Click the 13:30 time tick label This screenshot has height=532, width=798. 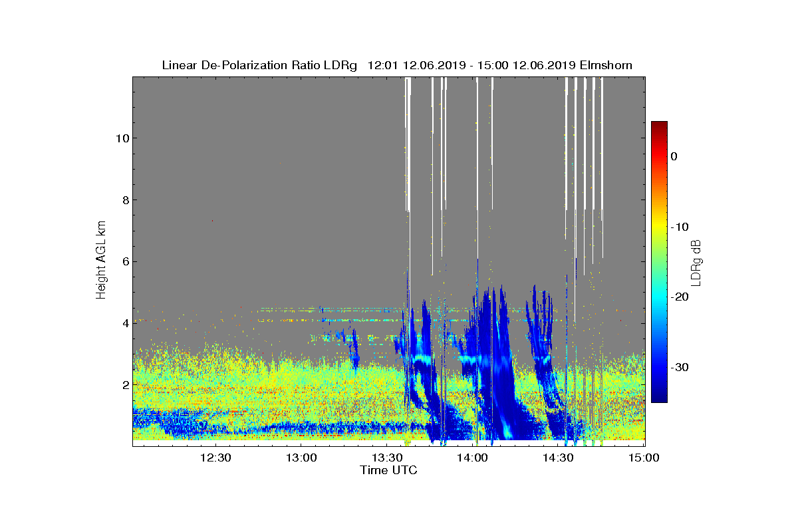click(387, 458)
